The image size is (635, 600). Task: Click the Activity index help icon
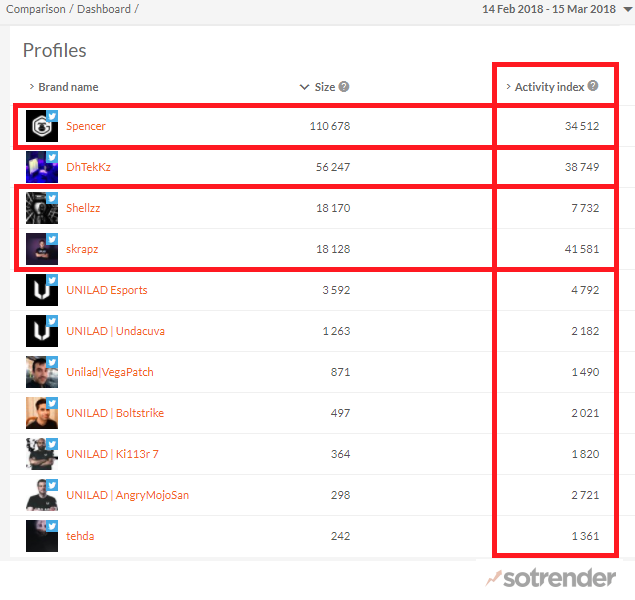point(593,86)
